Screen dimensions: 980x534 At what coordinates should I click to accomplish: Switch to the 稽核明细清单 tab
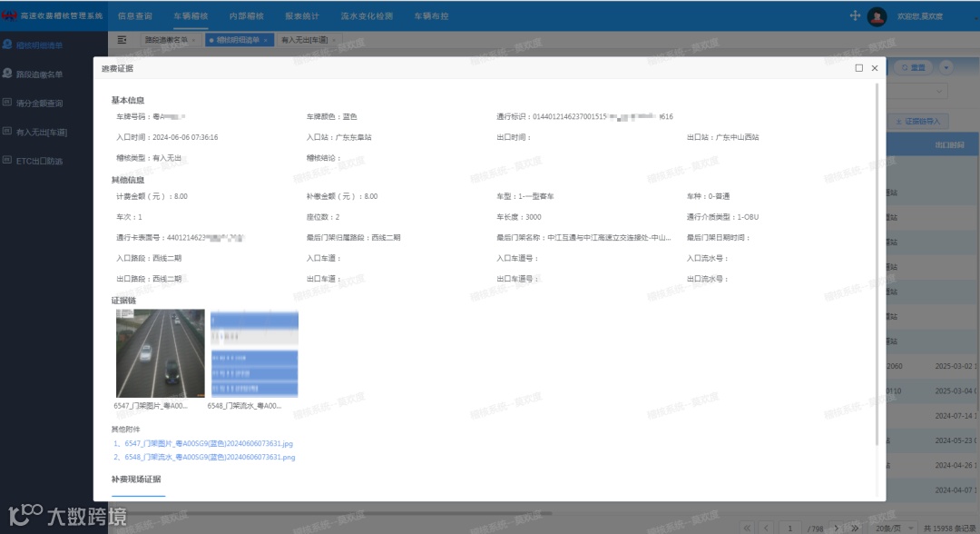click(238, 40)
